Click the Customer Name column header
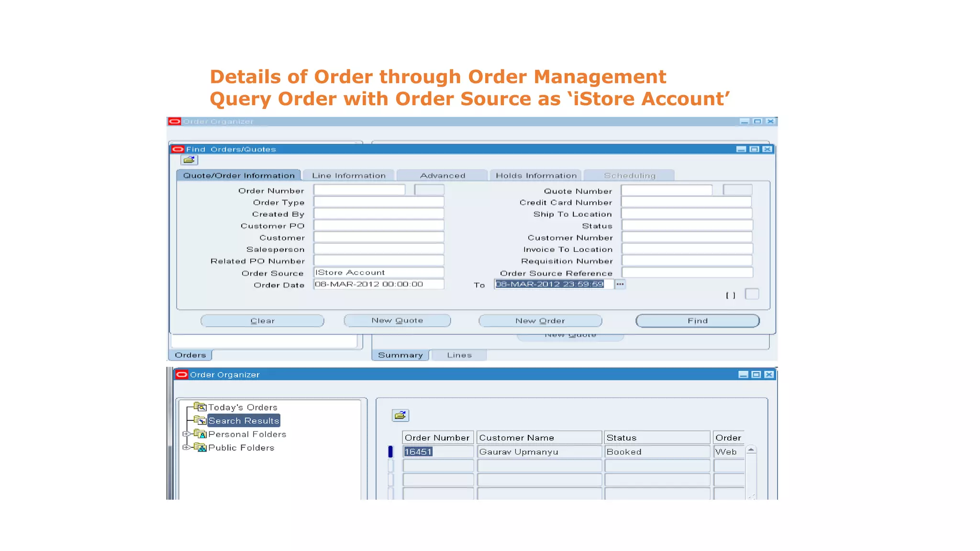Viewport: 980px width, 551px height. tap(540, 438)
